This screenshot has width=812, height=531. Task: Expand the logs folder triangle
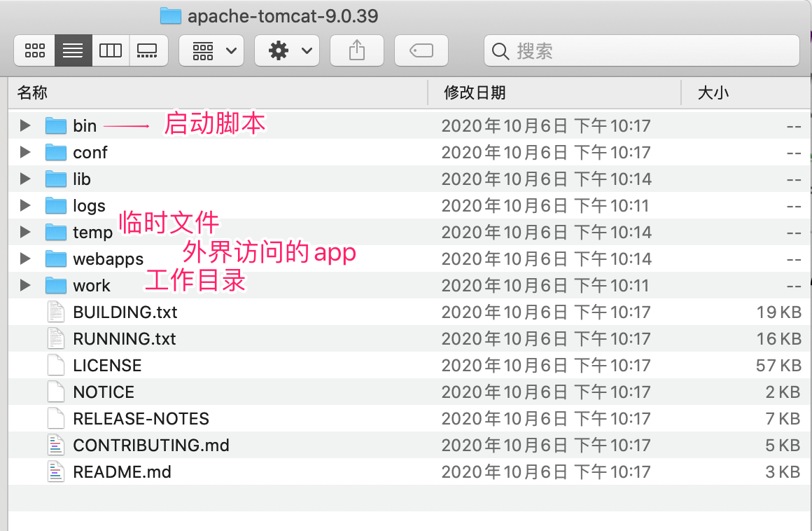point(25,205)
